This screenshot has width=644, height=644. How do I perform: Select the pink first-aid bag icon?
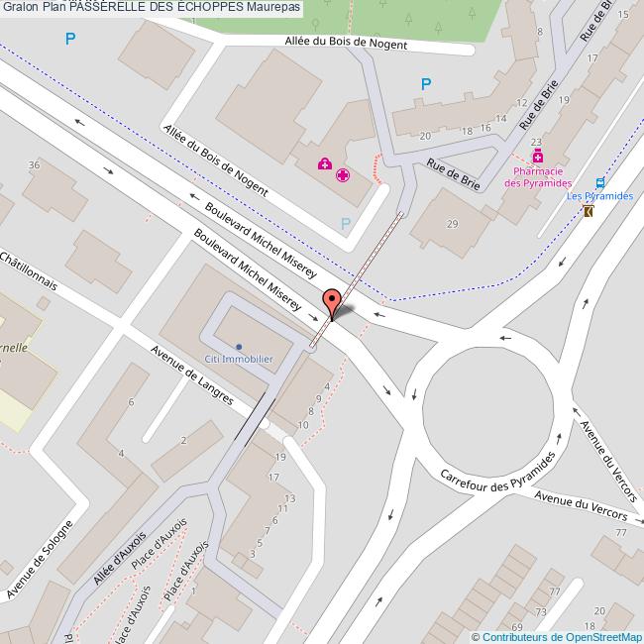pos(325,163)
